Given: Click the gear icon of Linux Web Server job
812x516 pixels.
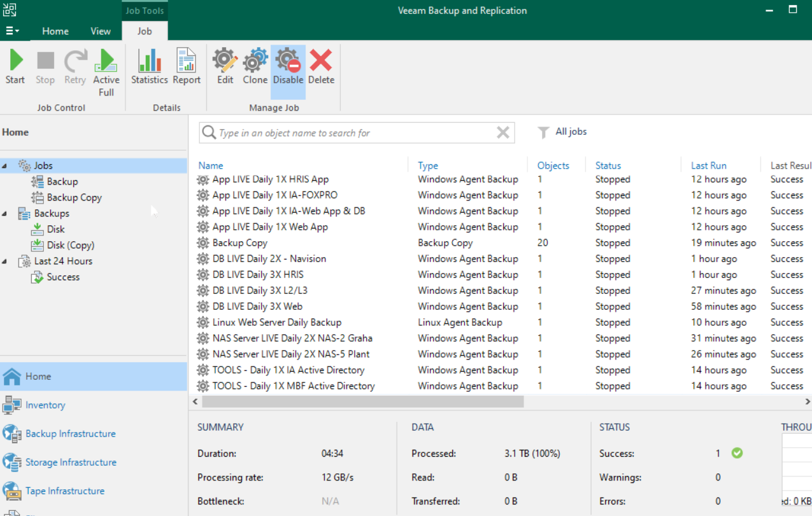Looking at the screenshot, I should (x=203, y=323).
